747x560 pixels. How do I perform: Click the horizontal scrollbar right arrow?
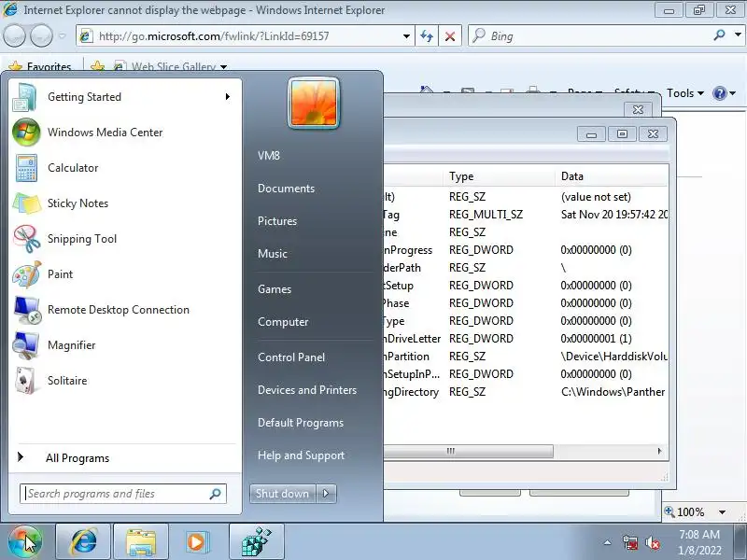click(660, 451)
